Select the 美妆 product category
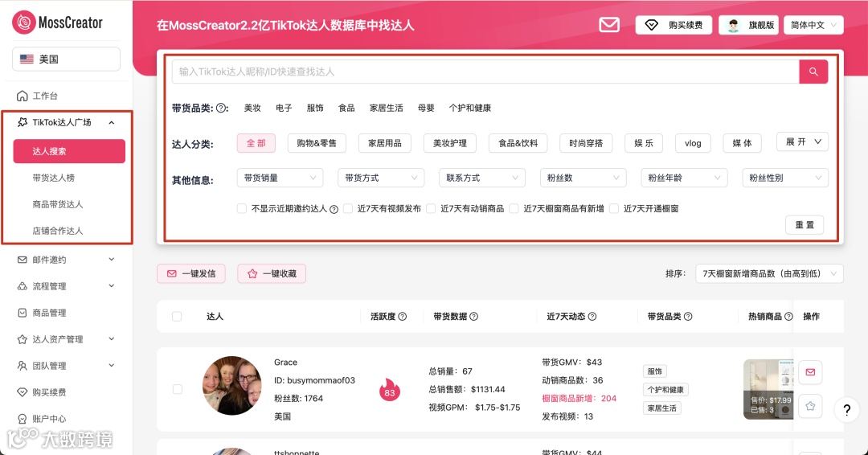The width and height of the screenshot is (868, 455). pos(252,108)
